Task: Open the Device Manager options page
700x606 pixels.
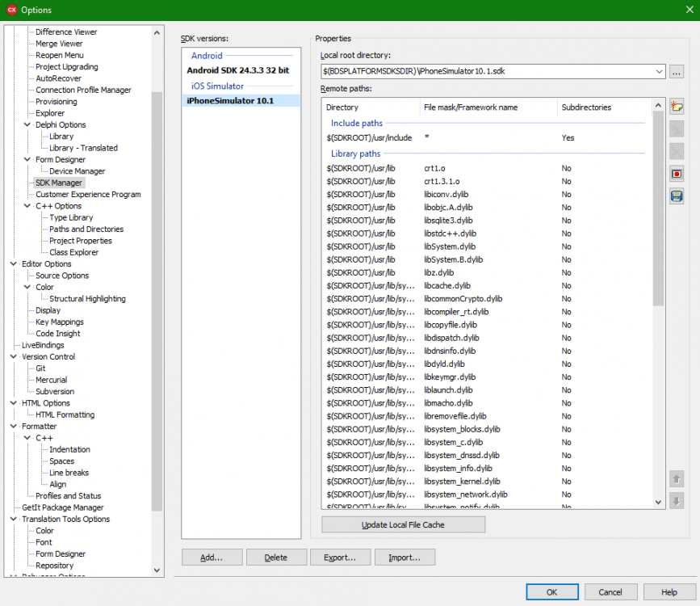Action: [x=78, y=171]
